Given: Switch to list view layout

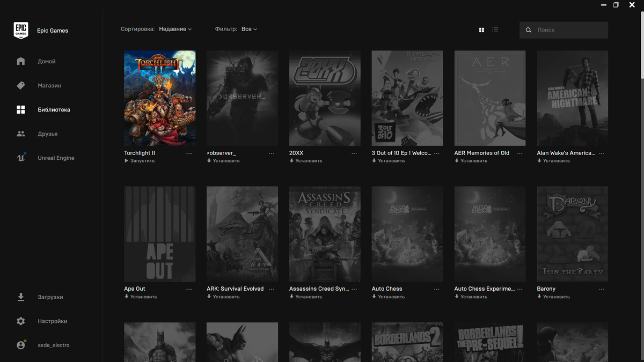Looking at the screenshot, I should (495, 30).
